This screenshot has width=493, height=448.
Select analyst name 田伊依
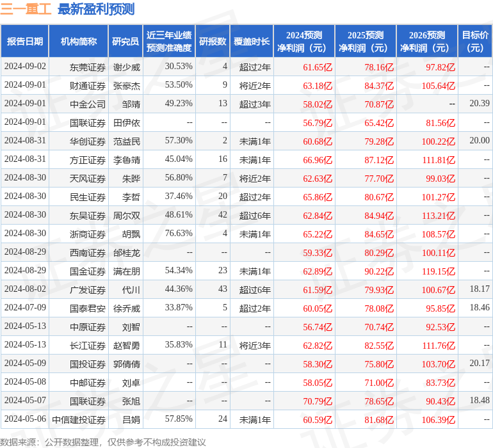coord(126,123)
